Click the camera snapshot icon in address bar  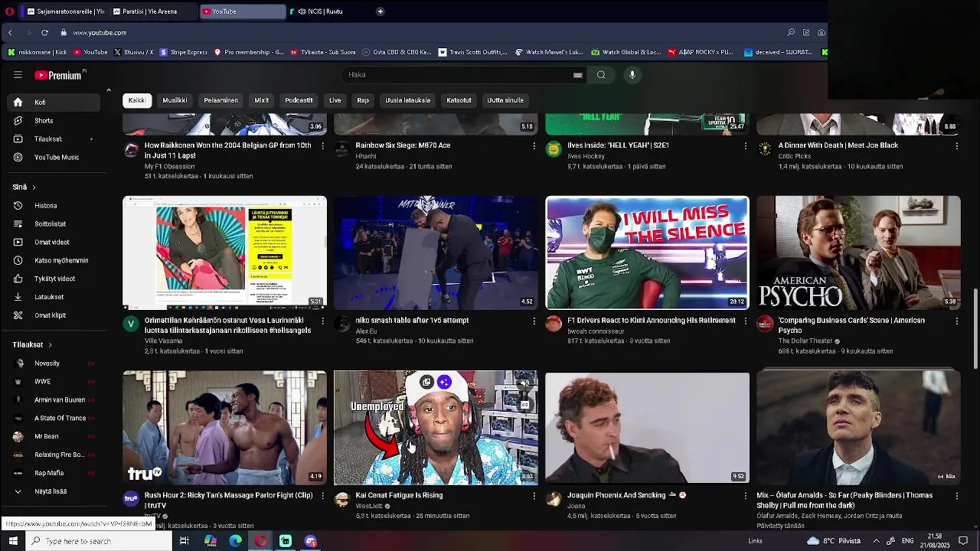tap(822, 33)
